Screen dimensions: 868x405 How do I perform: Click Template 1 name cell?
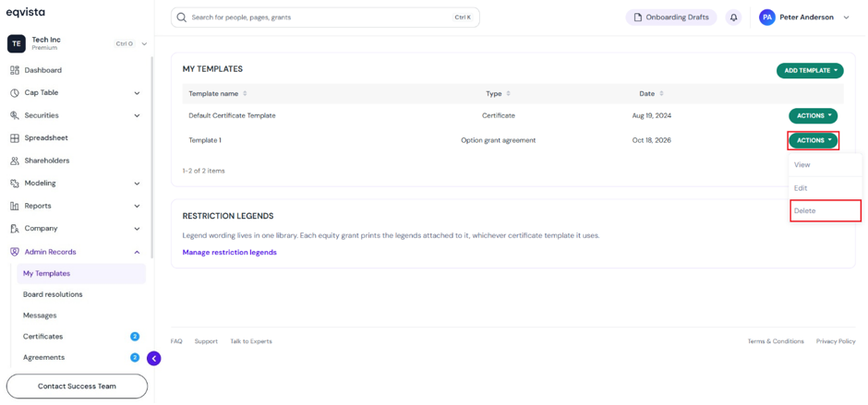205,140
